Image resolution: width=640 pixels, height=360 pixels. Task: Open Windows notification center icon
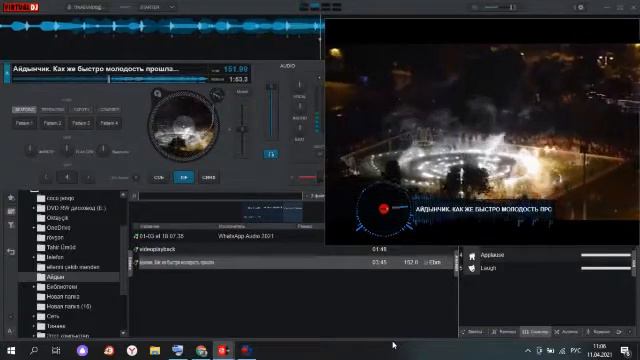coord(625,351)
